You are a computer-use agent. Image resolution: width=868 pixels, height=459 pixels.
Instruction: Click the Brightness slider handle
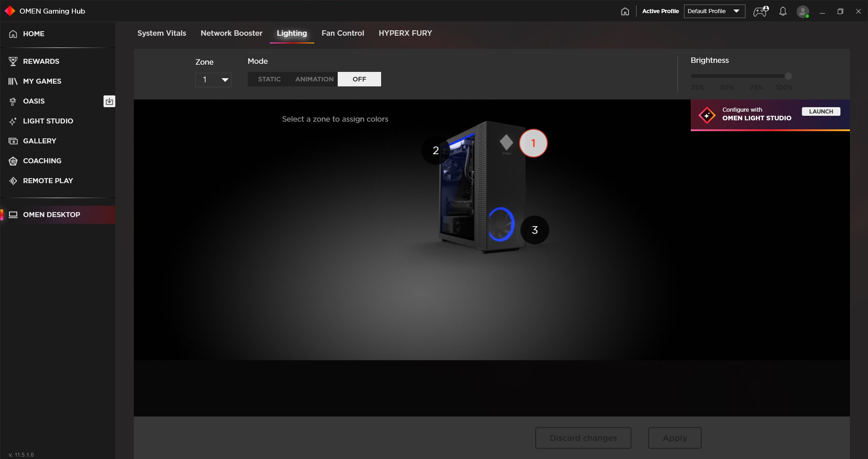pos(788,76)
